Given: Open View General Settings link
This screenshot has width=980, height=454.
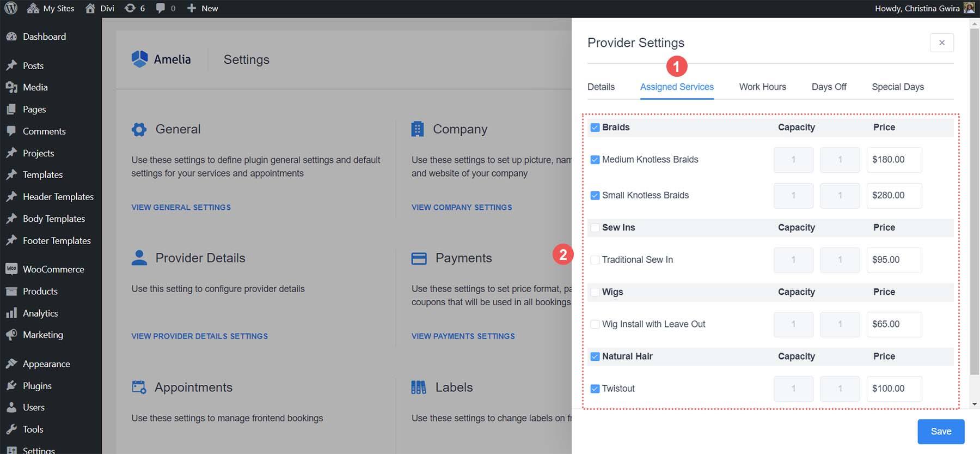Looking at the screenshot, I should click(181, 207).
